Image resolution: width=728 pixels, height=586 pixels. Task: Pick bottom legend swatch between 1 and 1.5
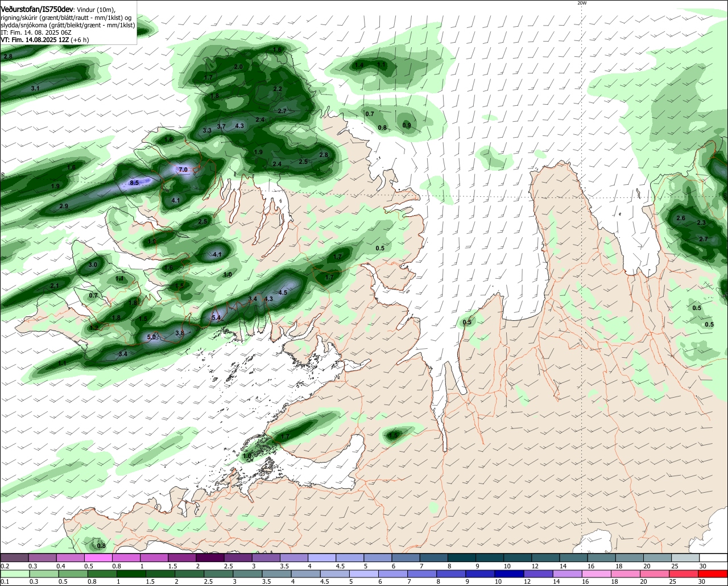[131, 573]
